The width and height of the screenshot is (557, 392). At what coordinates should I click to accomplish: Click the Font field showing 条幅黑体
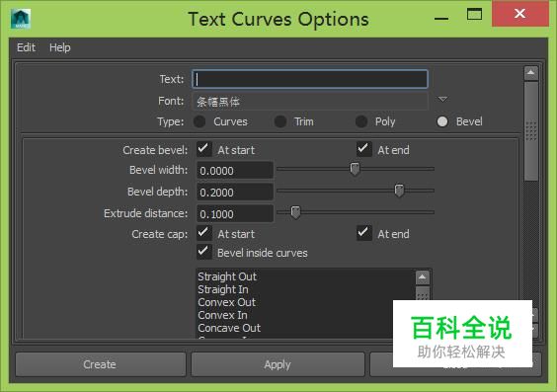(x=310, y=102)
